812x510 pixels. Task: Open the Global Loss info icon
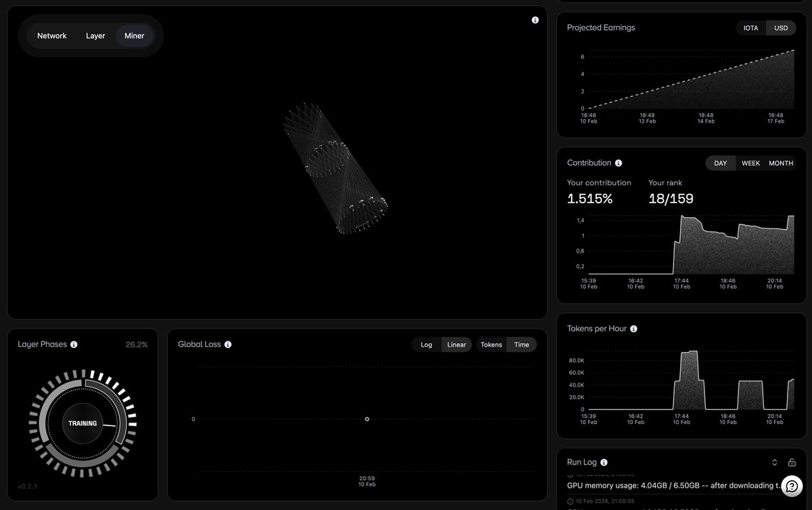click(x=228, y=345)
